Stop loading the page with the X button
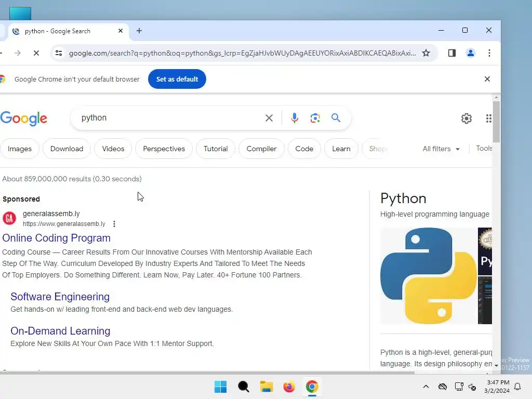 click(x=36, y=53)
